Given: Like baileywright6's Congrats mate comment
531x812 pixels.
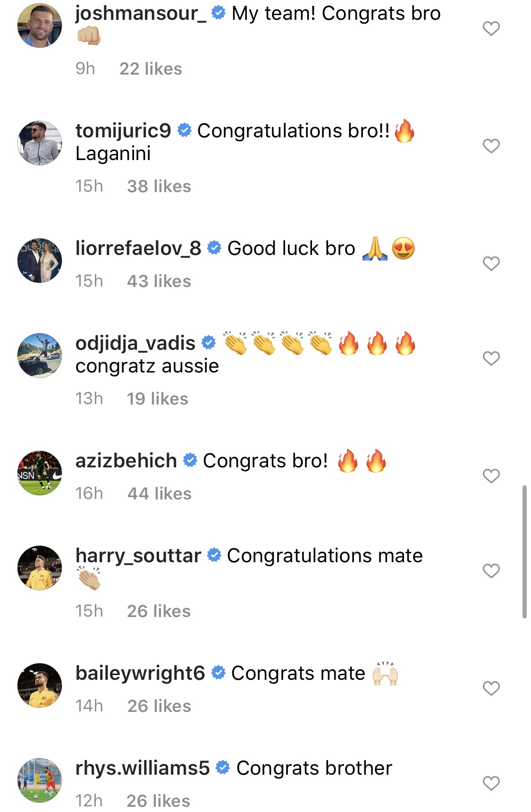Looking at the screenshot, I should 491,688.
